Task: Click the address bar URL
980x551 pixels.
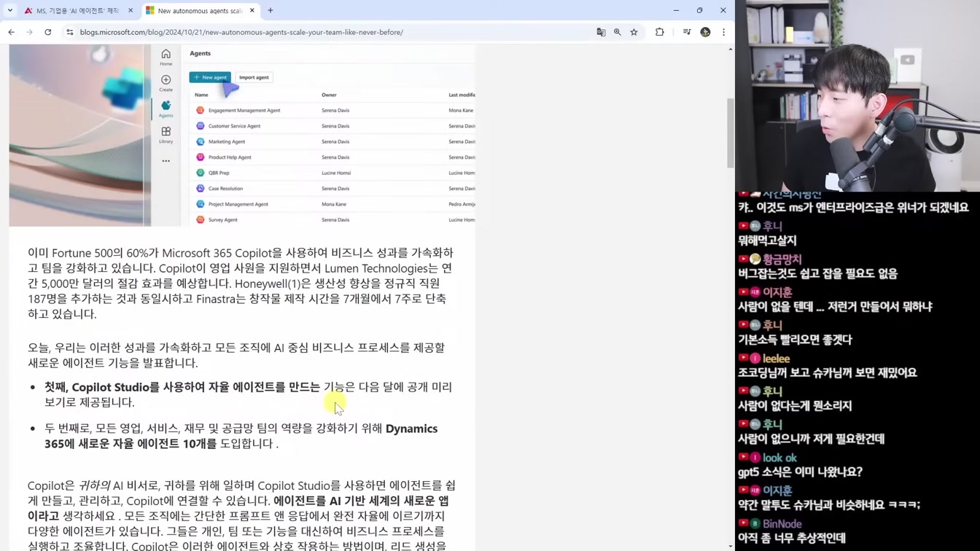Action: pyautogui.click(x=241, y=32)
